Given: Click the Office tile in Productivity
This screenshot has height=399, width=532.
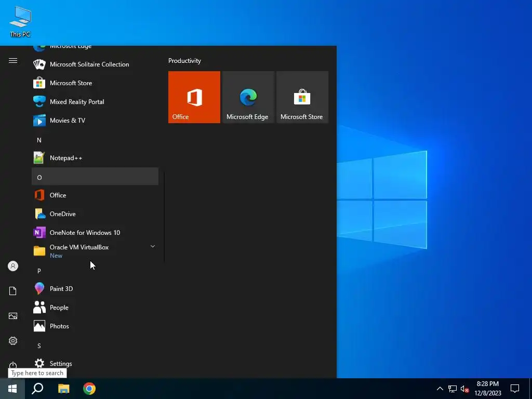Looking at the screenshot, I should [x=194, y=97].
